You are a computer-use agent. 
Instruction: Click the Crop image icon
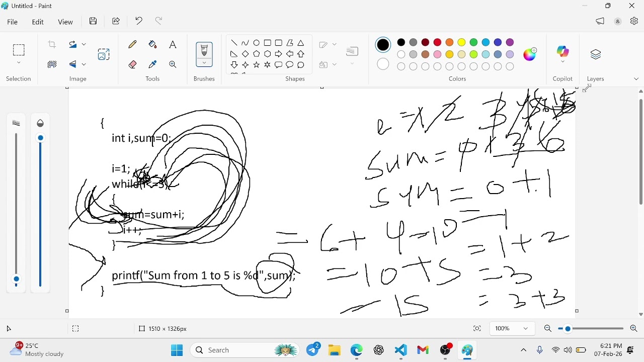click(52, 45)
